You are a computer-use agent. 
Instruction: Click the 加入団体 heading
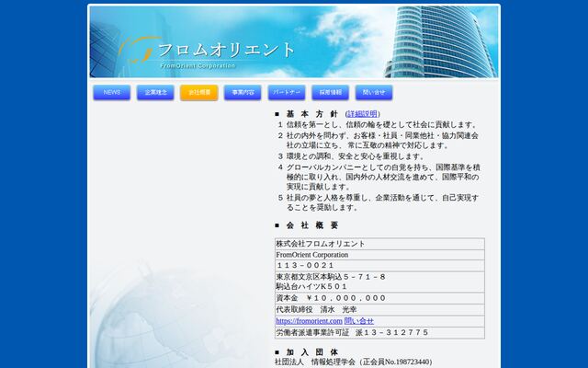click(312, 352)
